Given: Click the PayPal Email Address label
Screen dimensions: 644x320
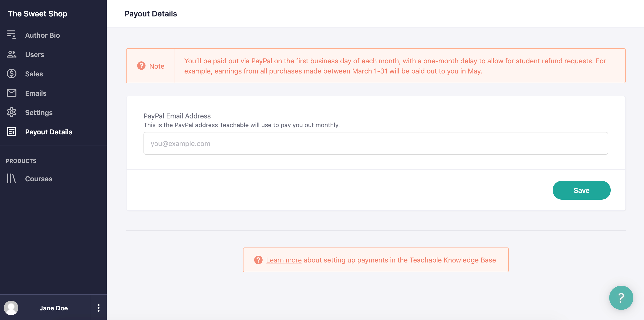Looking at the screenshot, I should (x=177, y=116).
